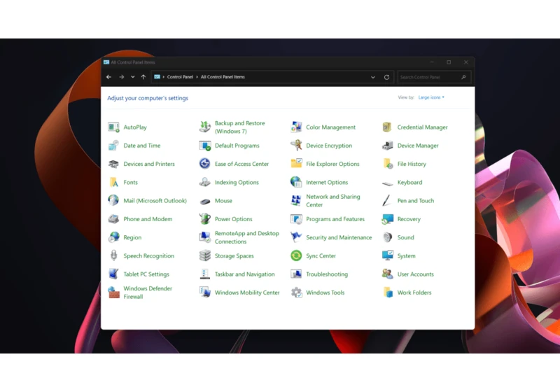Open the Work Folders icon
Image resolution: width=560 pixels, height=392 pixels.
pos(388,293)
